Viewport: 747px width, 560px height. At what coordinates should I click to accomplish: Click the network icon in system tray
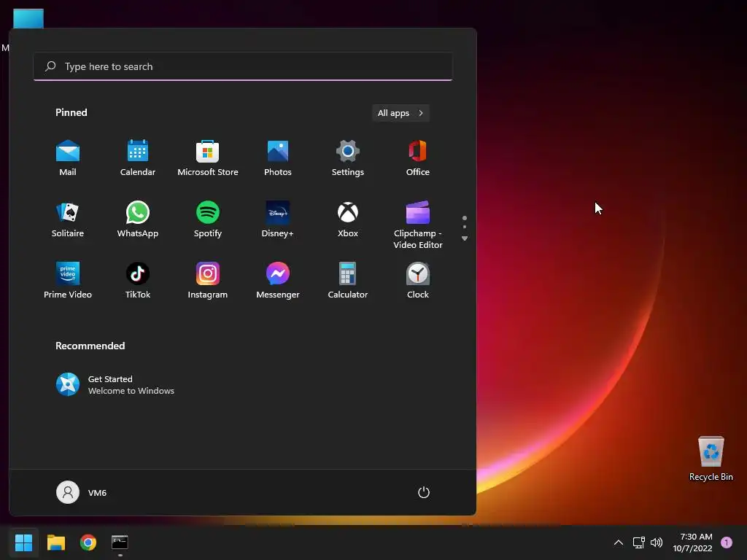pos(638,542)
